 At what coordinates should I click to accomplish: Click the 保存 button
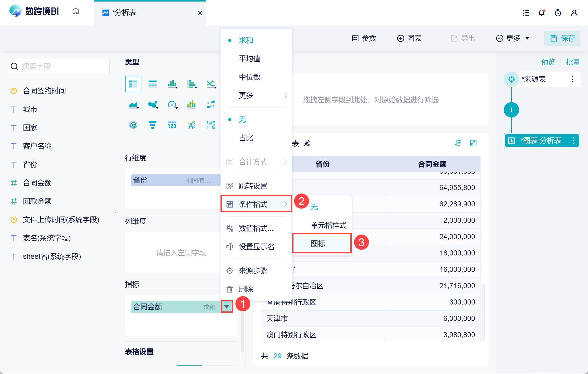click(562, 38)
